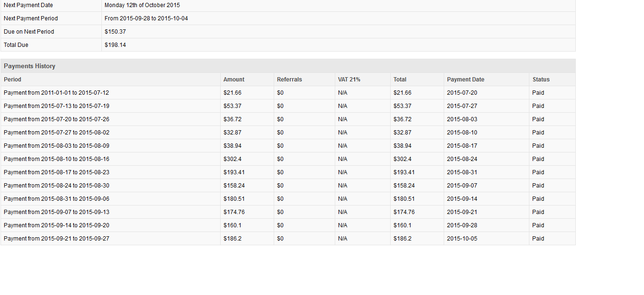
Task: Click the payment period 2015-08-10 to 2015-08-16
Action: click(56, 159)
